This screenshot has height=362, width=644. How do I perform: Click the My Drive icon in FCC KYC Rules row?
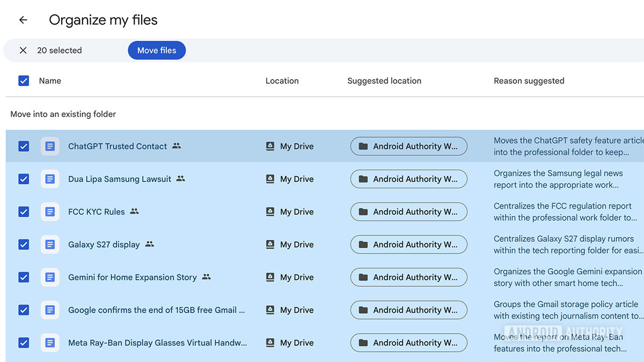(x=270, y=212)
